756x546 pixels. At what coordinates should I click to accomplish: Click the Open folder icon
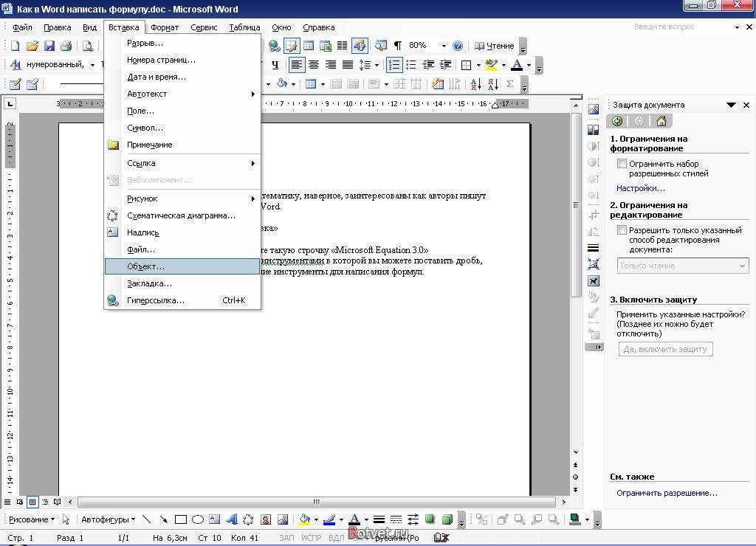click(32, 46)
